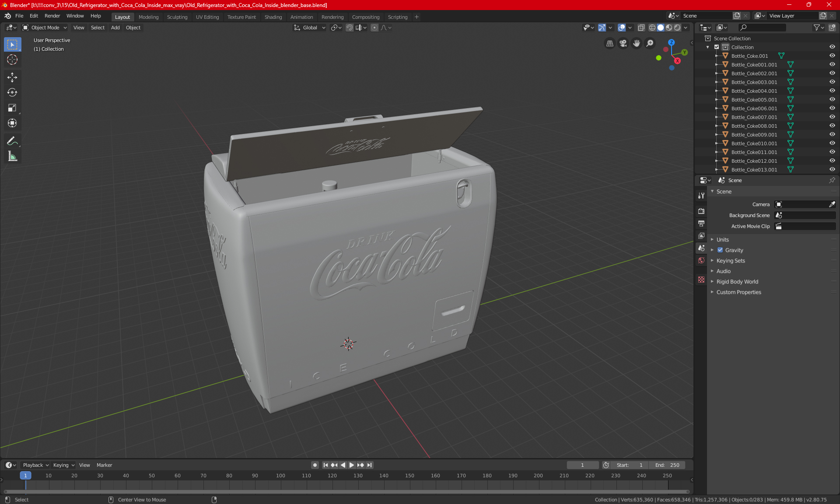Switch to the UV Editing workspace tab

pos(207,17)
